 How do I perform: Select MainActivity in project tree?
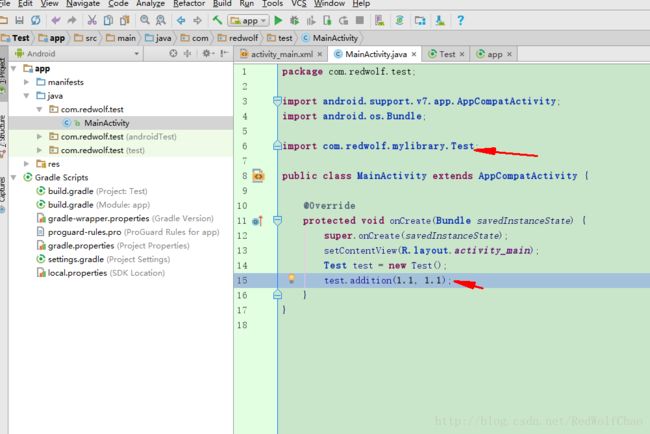pyautogui.click(x=121, y=123)
